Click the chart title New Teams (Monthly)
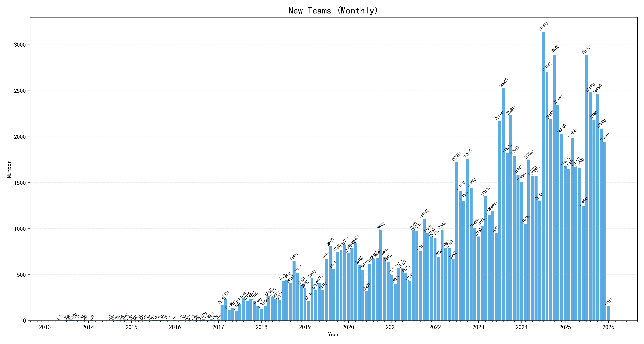644x344 pixels. tap(333, 10)
